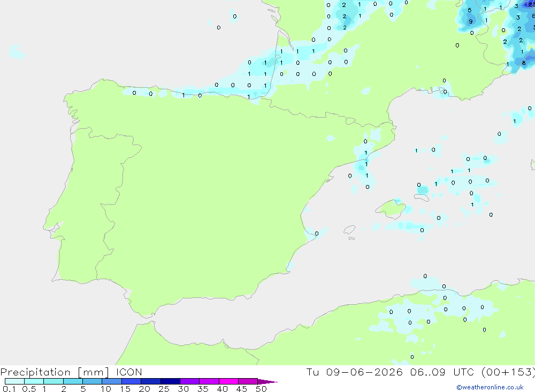Select the 2–5 mm legend color box
The image size is (535, 392).
point(73,381)
